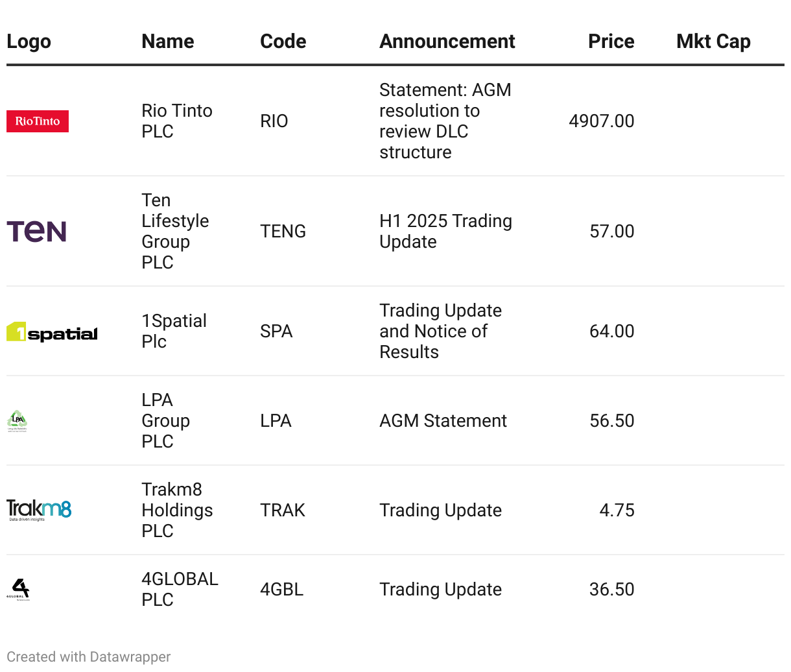Screen dimensions: 791x672
Task: Open the H1 2025 Trading Update announcement
Action: (445, 232)
